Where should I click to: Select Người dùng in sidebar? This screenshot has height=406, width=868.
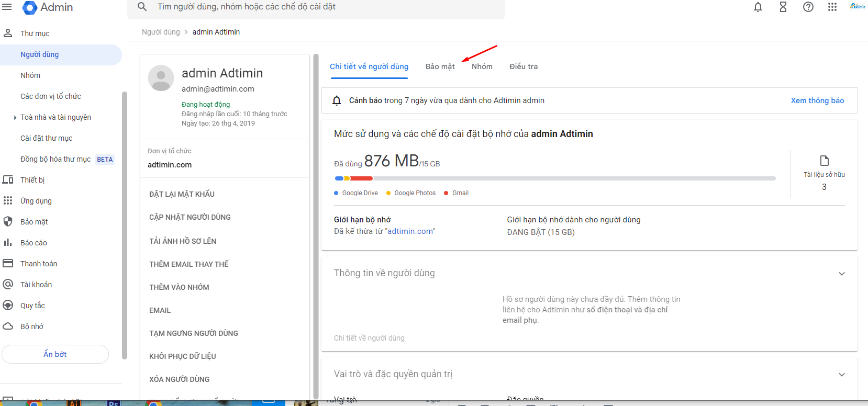(x=61, y=55)
